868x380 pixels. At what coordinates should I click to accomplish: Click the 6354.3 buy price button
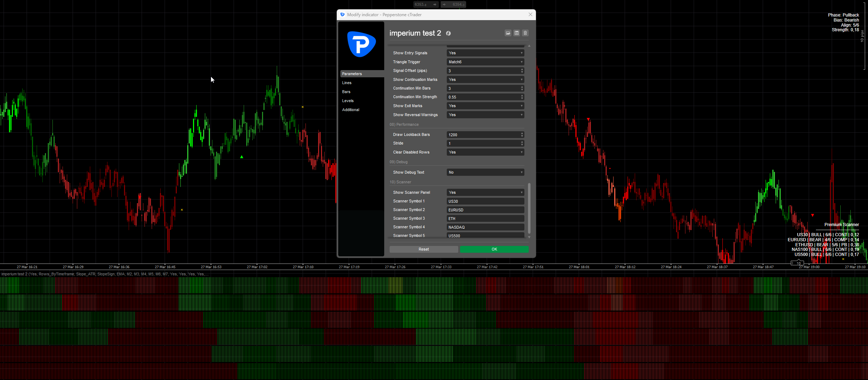point(453,4)
